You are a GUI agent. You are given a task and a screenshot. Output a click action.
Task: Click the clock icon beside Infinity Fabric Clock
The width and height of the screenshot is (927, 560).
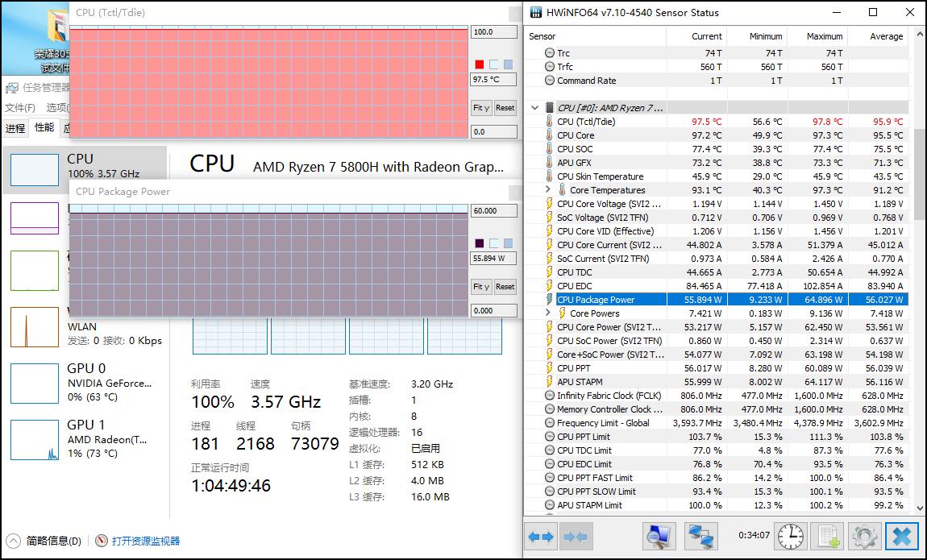(549, 395)
